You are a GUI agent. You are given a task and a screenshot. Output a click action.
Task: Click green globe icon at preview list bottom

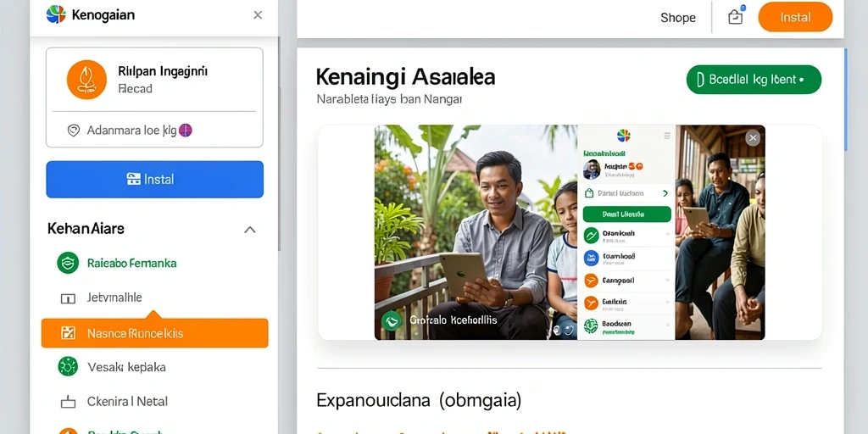591,326
